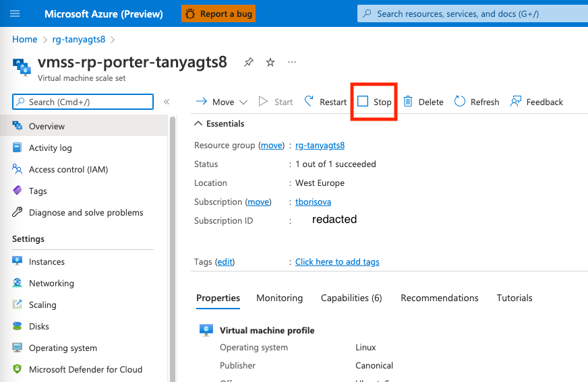Click the Report a bug button
588x382 pixels.
[218, 13]
